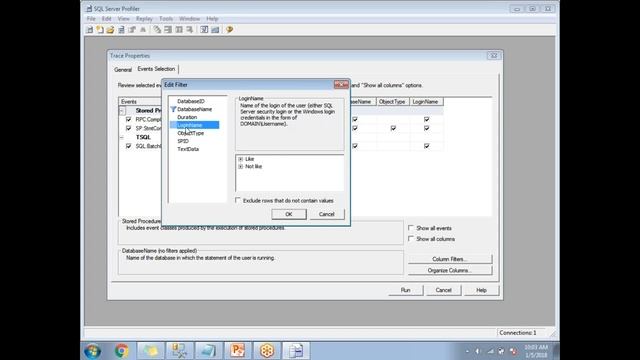640x360 pixels.
Task: Click the Column Filters... button
Action: tap(450, 259)
